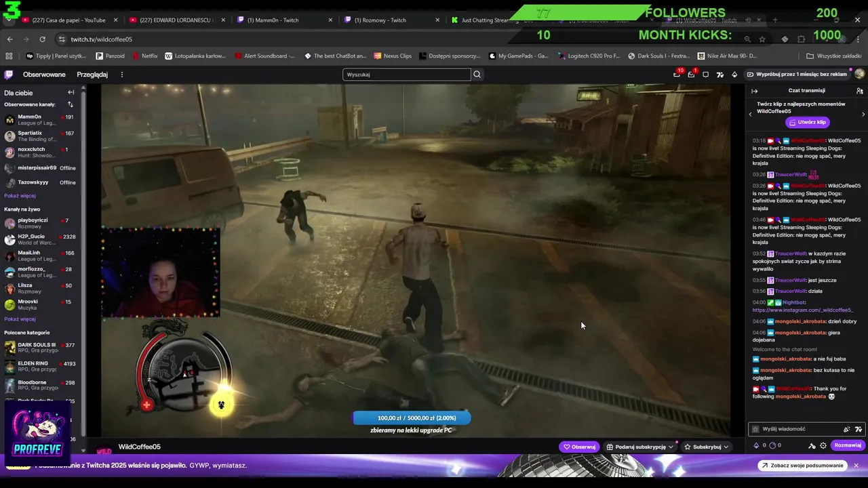Open the user avatar menu
Image resolution: width=868 pixels, height=488 pixels.
860,75
